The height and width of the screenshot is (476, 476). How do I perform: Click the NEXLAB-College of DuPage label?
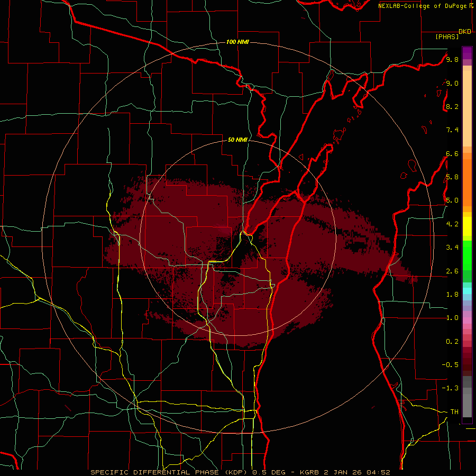tap(422, 6)
